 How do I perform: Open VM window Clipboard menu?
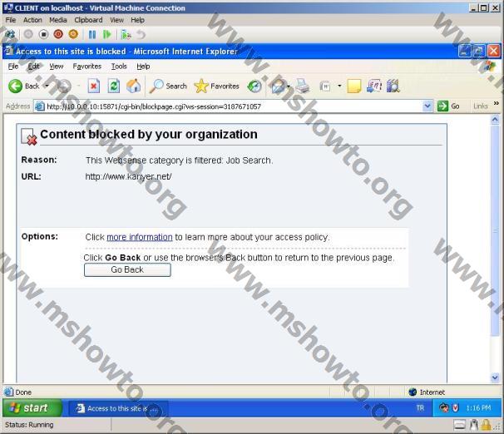pyautogui.click(x=88, y=20)
